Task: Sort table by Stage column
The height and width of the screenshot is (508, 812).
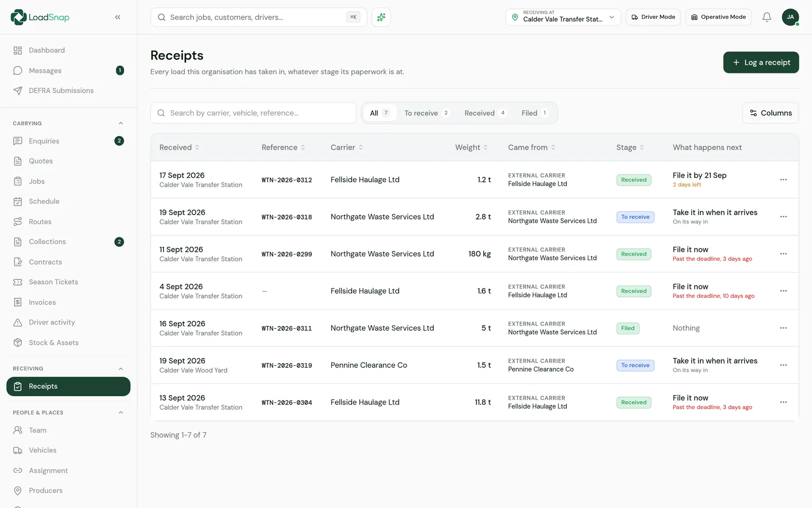Action: [x=630, y=147]
